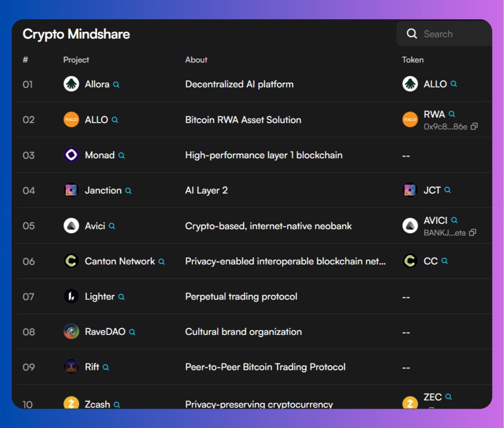Open the Zcash project name link
Screen dimensions: 504x428
[x=97, y=404]
